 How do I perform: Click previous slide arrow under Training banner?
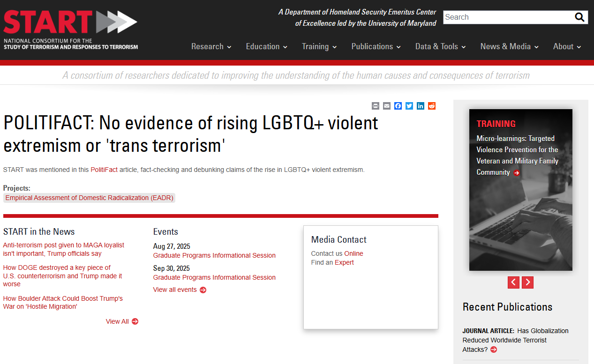[x=514, y=282]
